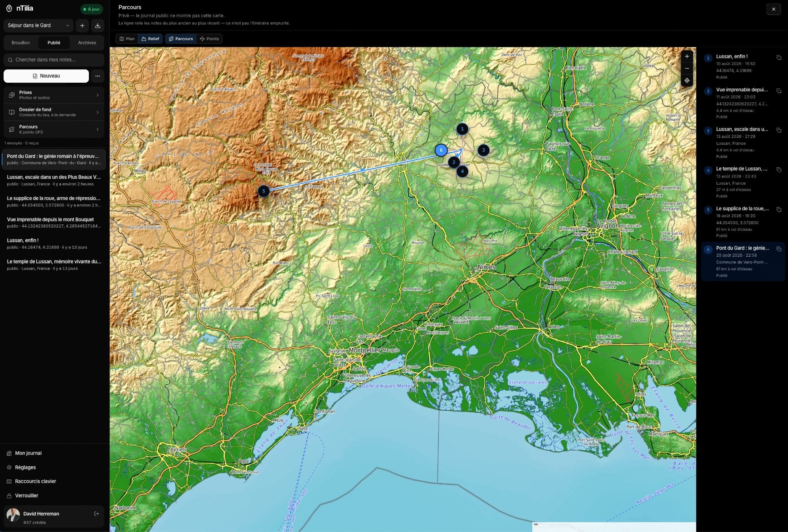Screen dimensions: 788x532
Task: Open the three-dots more options button
Action: 98,76
